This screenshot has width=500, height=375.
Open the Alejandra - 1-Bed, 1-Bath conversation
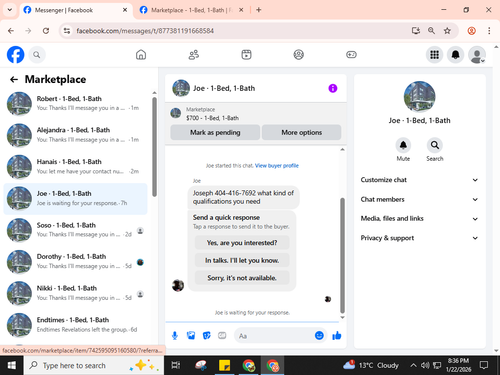(x=75, y=135)
